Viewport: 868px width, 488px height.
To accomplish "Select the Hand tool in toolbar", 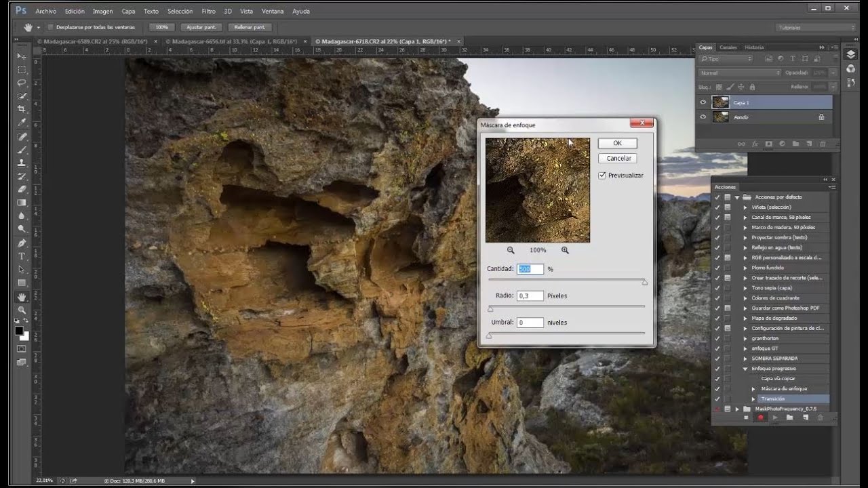I will coord(22,297).
